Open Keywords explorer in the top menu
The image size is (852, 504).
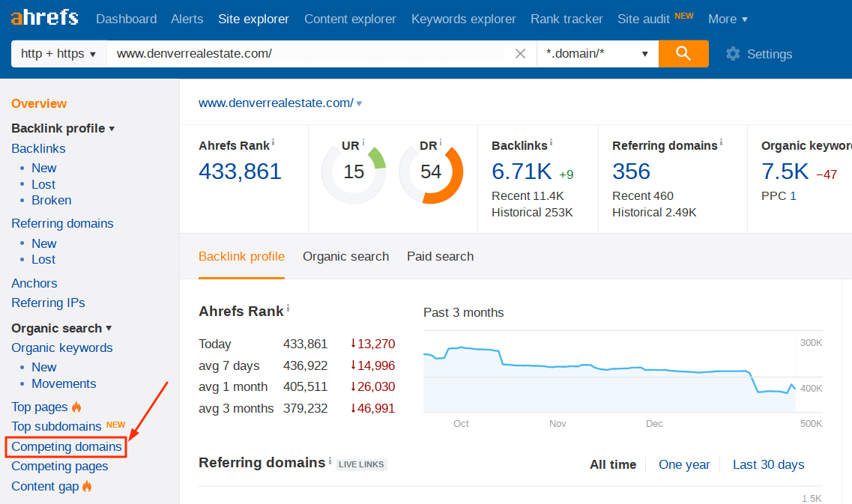tap(464, 19)
